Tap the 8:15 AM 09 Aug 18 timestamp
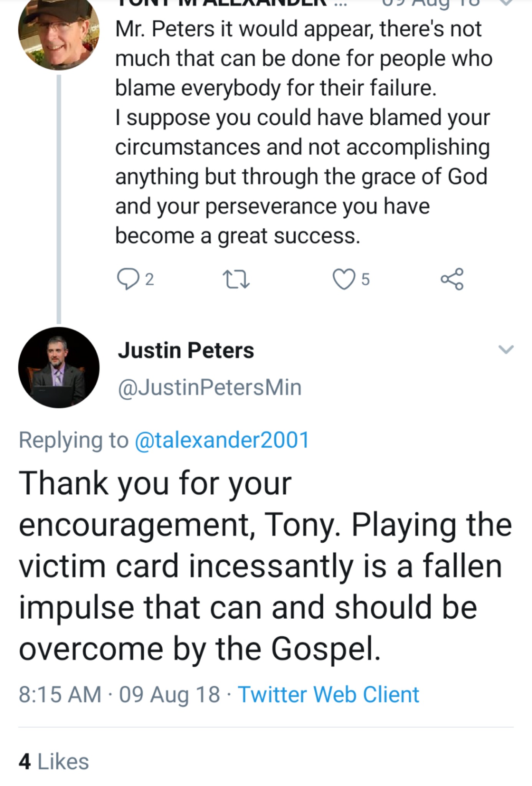 pyautogui.click(x=119, y=694)
